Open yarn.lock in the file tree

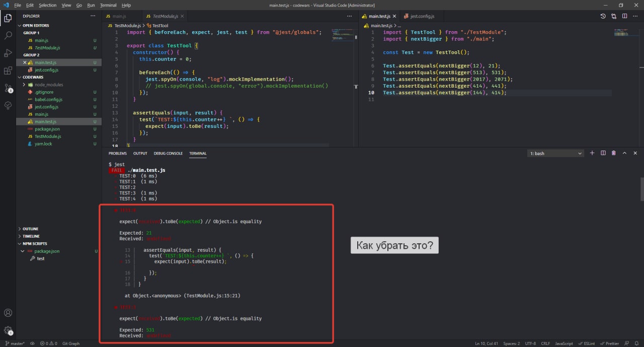coord(43,144)
